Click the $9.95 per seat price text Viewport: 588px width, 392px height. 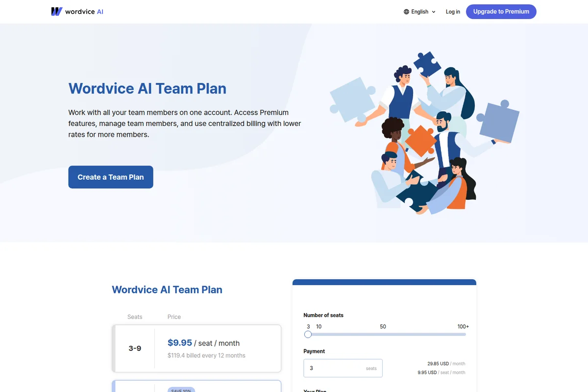point(180,343)
